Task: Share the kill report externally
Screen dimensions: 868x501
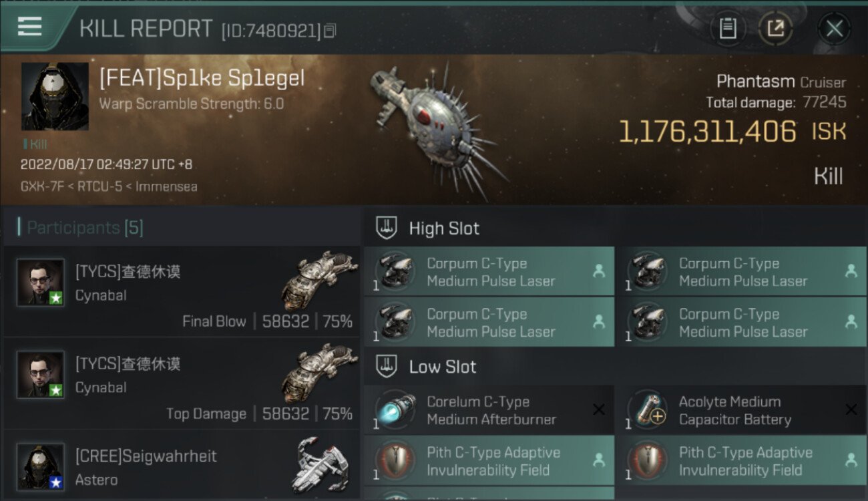Action: coord(775,29)
